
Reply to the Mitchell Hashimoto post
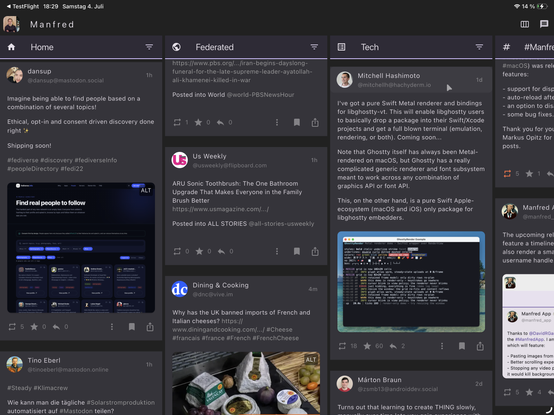pos(393,346)
